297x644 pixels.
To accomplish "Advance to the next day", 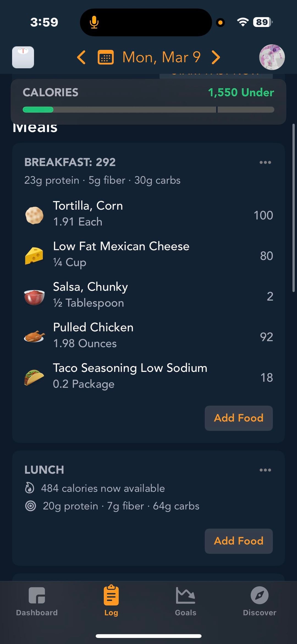I will [216, 57].
